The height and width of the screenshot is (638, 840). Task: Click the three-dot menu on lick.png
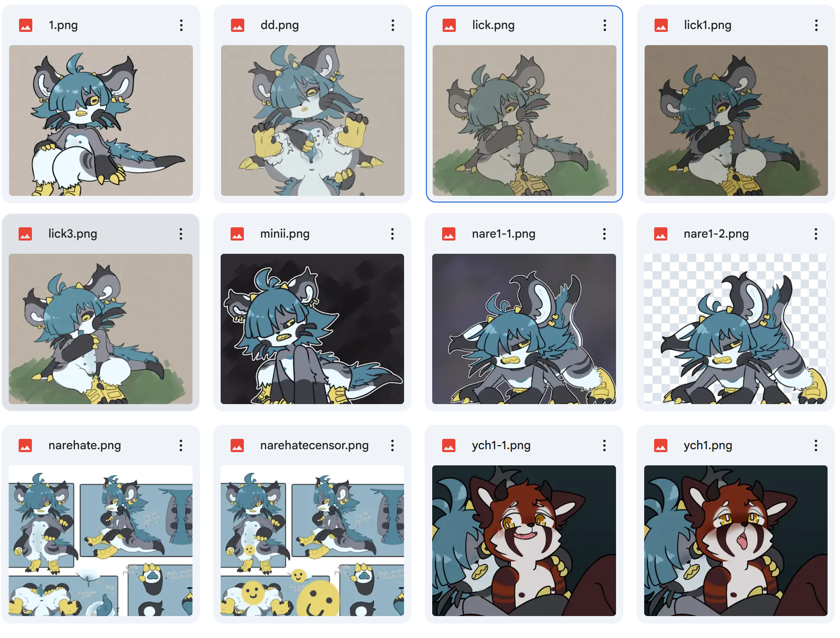click(605, 25)
